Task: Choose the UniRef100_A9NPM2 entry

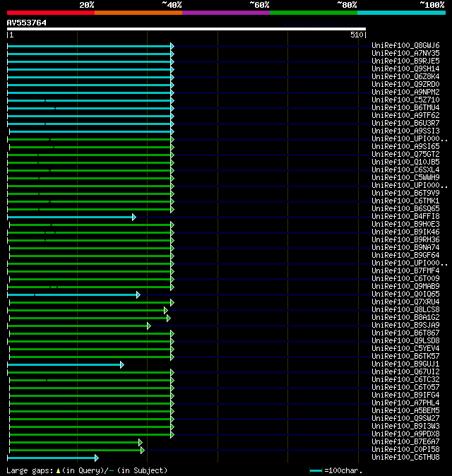Action: (405, 93)
